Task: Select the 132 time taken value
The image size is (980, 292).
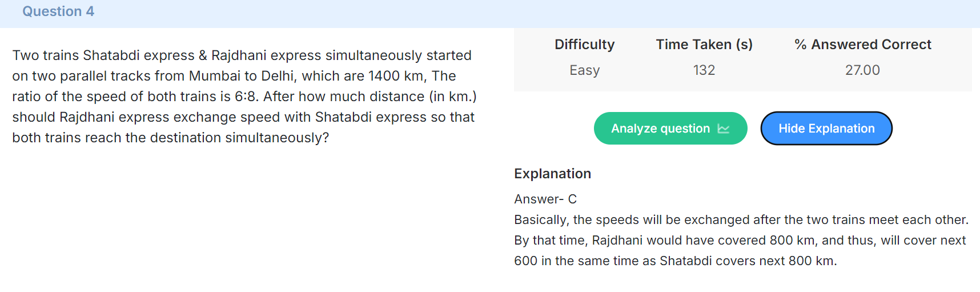Action: (x=704, y=70)
